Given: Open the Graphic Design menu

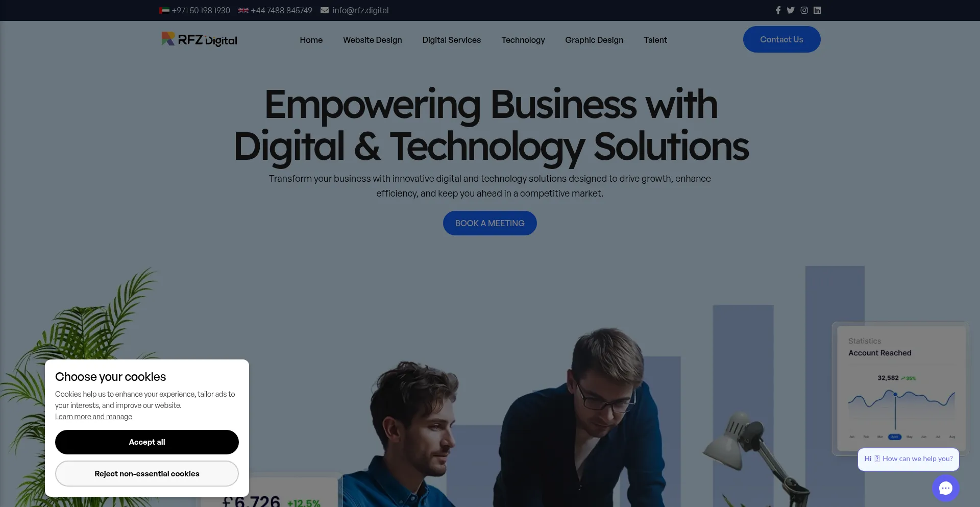Looking at the screenshot, I should 594,40.
